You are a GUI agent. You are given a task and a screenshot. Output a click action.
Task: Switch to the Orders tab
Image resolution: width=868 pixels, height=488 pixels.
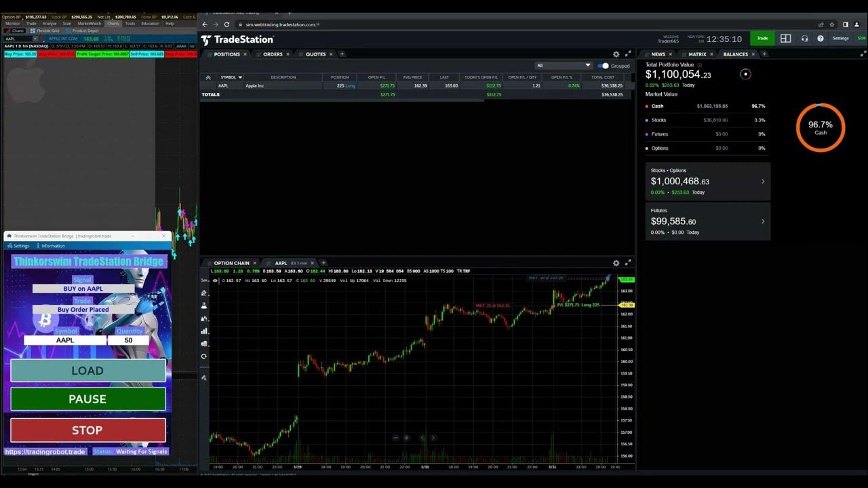273,54
